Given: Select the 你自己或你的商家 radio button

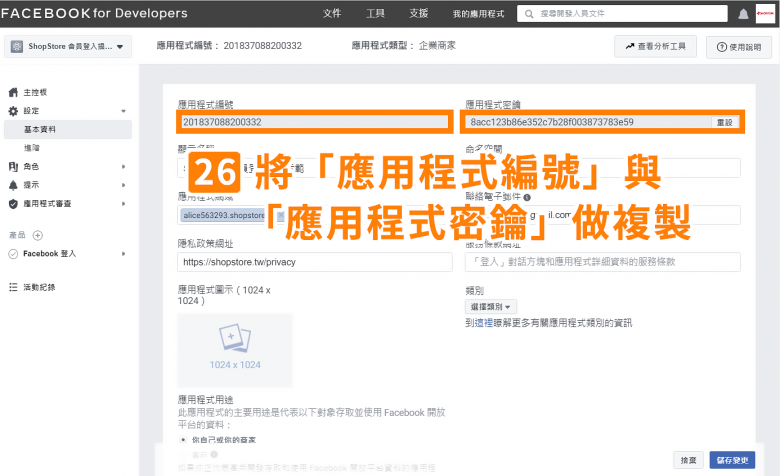Looking at the screenshot, I should pyautogui.click(x=183, y=440).
